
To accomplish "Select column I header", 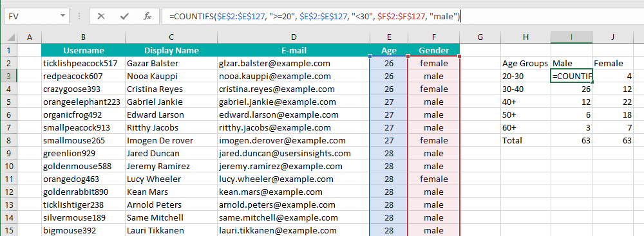I will 571,37.
